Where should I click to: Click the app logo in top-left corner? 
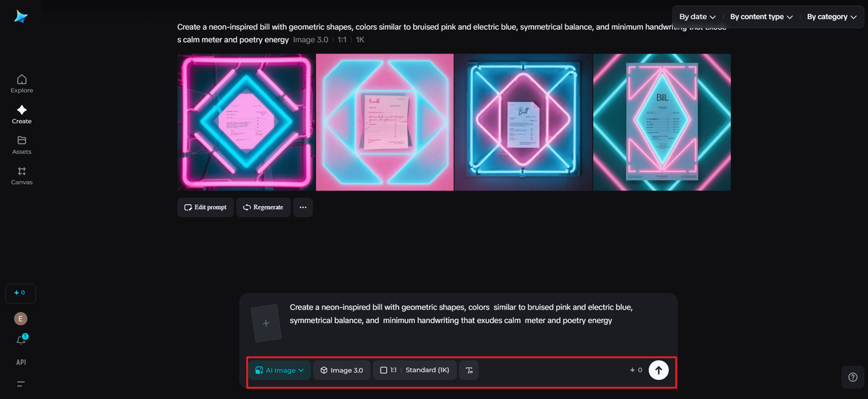pyautogui.click(x=21, y=17)
